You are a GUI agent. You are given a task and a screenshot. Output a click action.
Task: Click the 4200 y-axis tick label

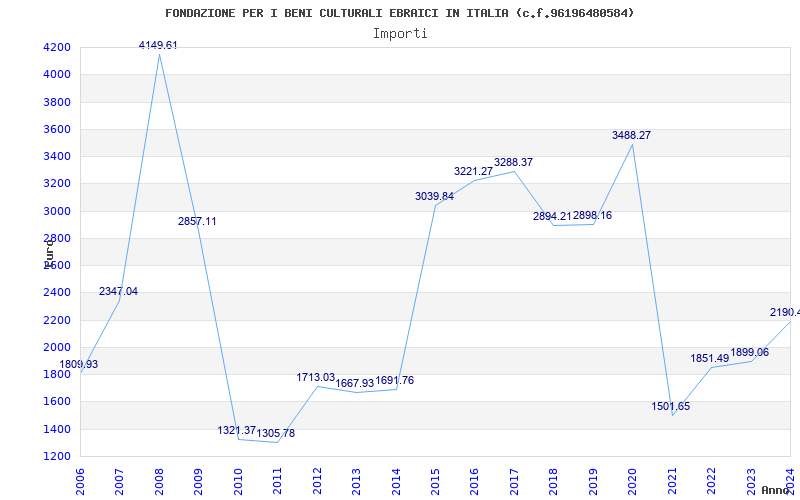click(x=57, y=47)
